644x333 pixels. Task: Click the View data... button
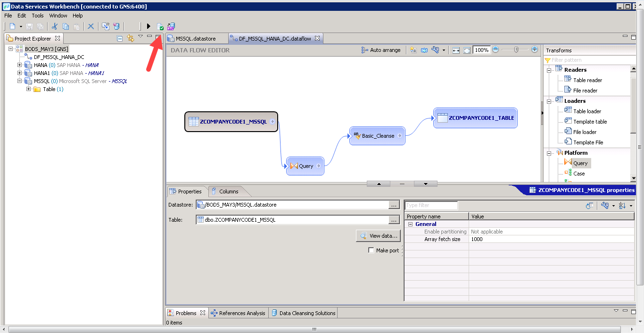(x=378, y=236)
